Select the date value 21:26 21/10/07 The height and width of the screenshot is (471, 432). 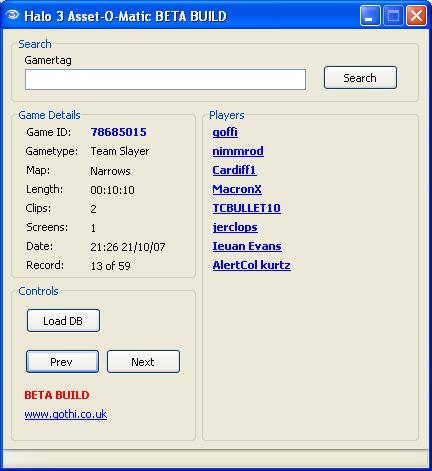(128, 247)
